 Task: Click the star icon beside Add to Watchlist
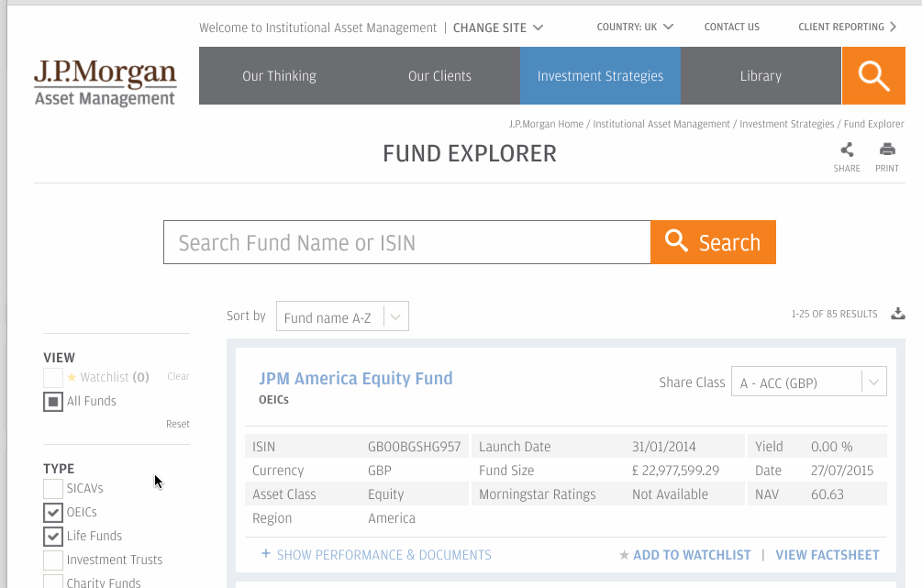[x=624, y=554]
